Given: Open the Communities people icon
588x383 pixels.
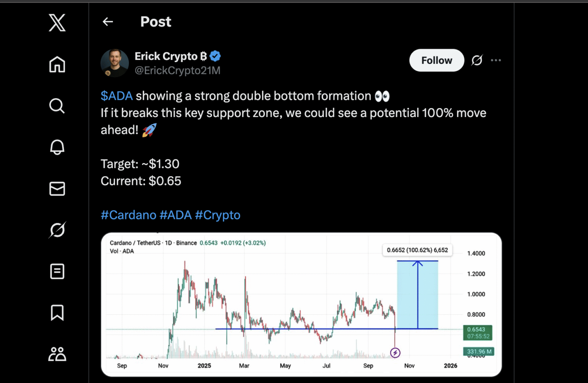Looking at the screenshot, I should (57, 354).
